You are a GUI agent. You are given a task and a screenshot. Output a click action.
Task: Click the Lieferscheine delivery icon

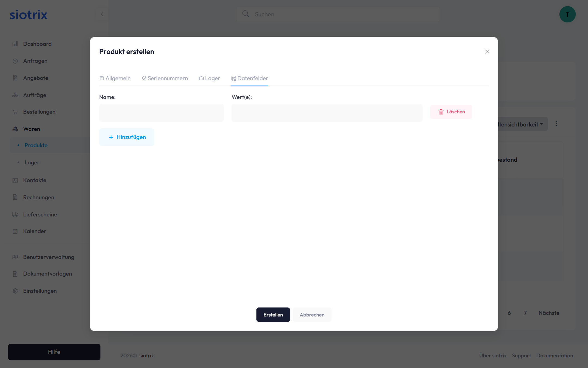pos(15,215)
